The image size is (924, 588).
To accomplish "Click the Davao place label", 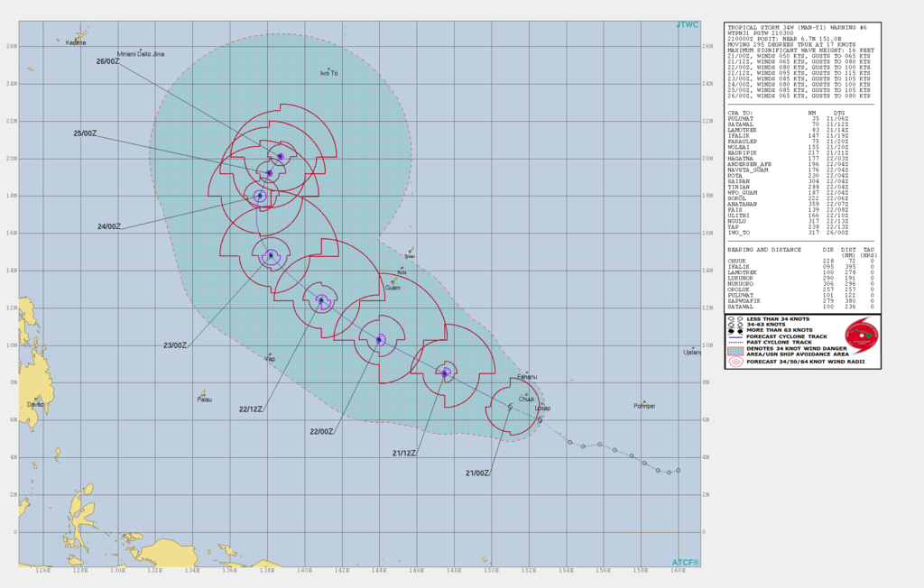I will click(35, 405).
